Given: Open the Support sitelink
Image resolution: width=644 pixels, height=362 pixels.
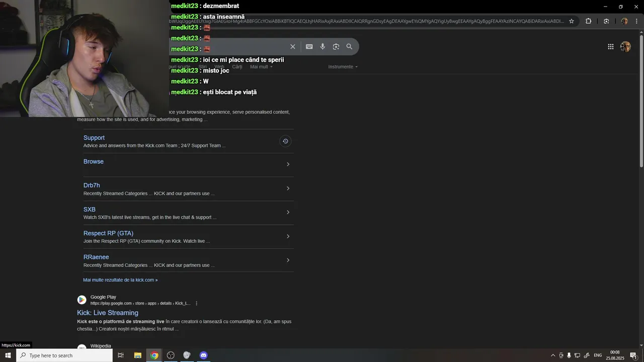Looking at the screenshot, I should click(94, 138).
